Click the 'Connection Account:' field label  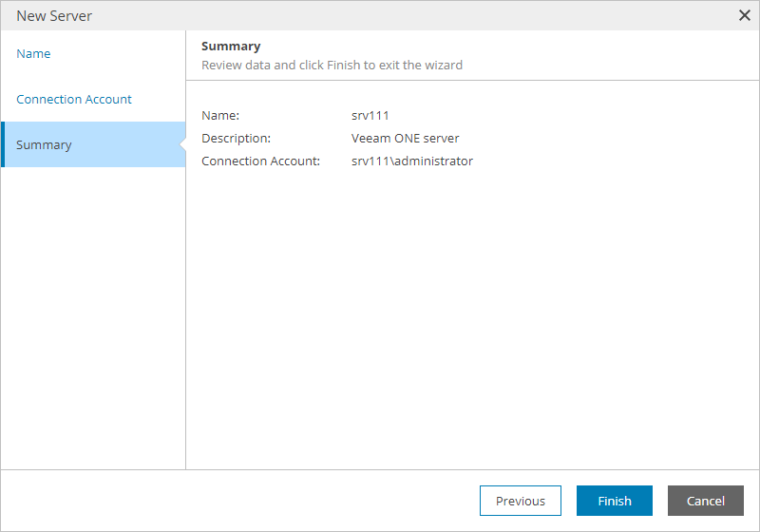coord(260,161)
